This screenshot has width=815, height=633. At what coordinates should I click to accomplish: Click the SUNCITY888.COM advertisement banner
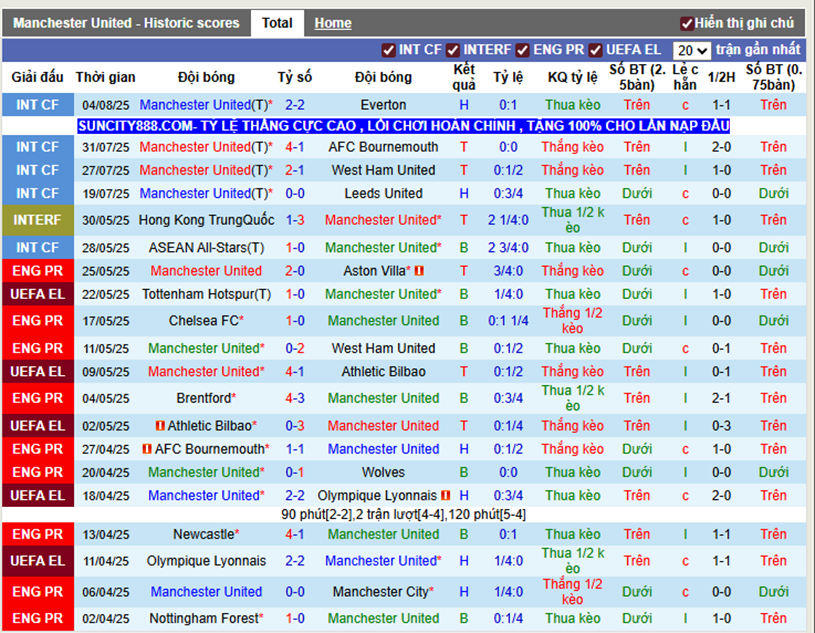click(404, 126)
